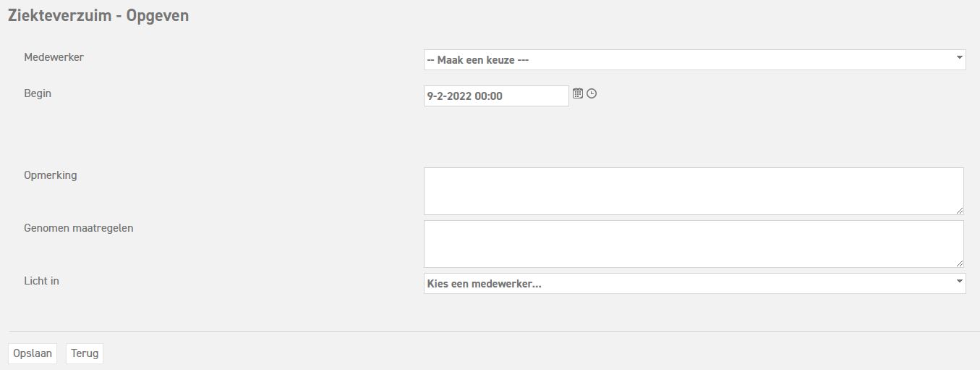This screenshot has width=980, height=370.
Task: Focus the Genomen maatregelen text area
Action: click(693, 244)
